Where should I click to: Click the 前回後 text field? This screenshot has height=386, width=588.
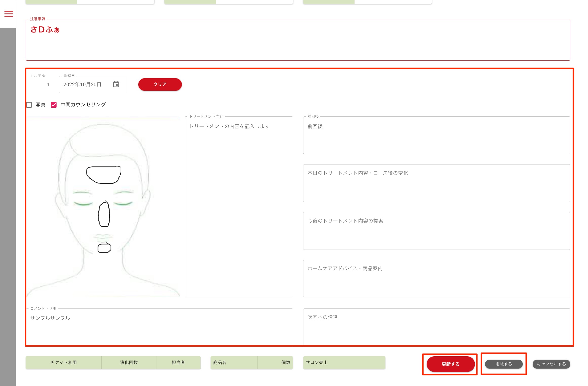pyautogui.click(x=436, y=136)
